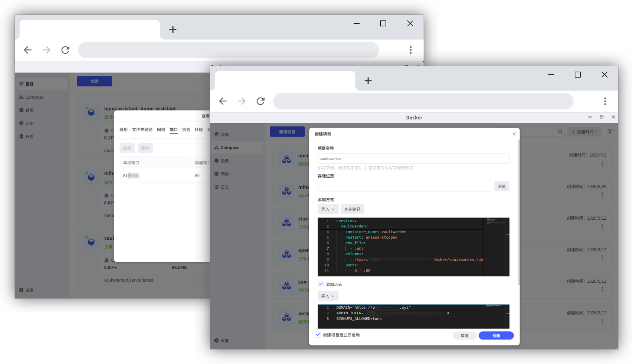
Task: Click the front browser's address bar
Action: point(423,101)
